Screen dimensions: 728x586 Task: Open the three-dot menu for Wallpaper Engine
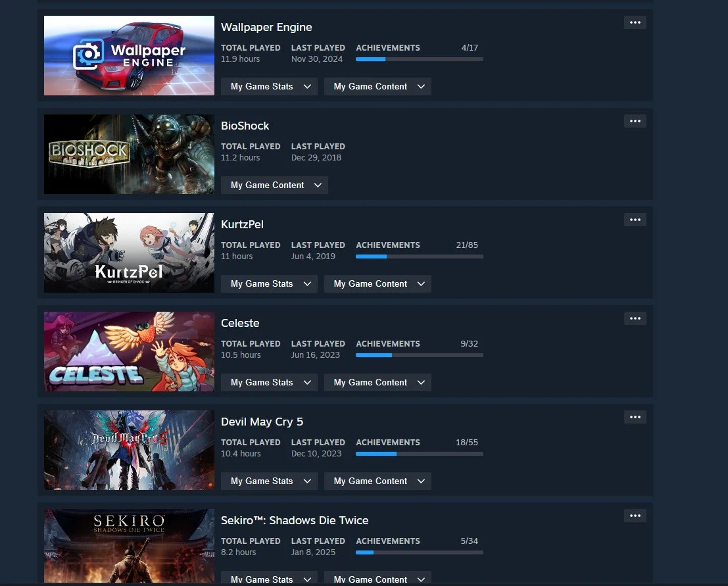coord(635,22)
